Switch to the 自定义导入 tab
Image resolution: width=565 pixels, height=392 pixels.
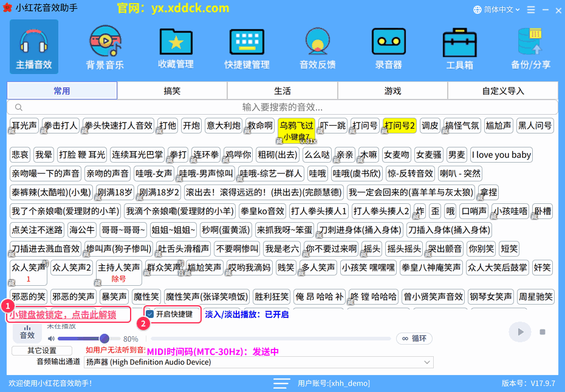click(x=503, y=90)
